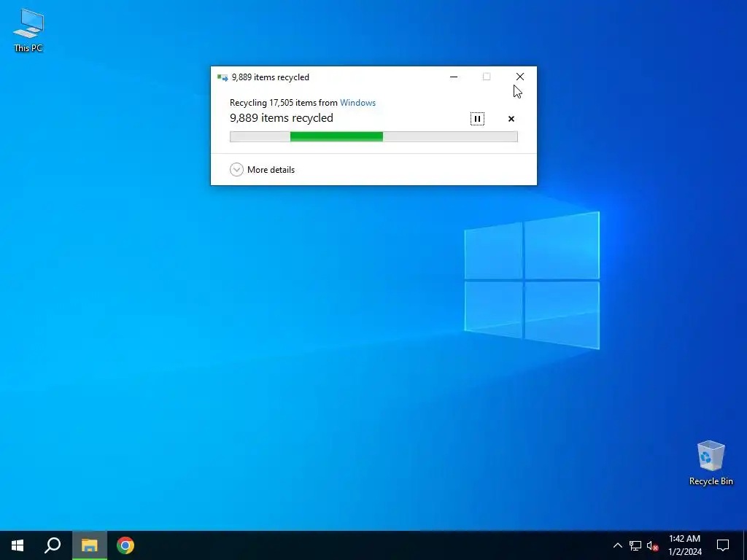Open the Windows folder link
This screenshot has width=747, height=560.
[x=357, y=103]
